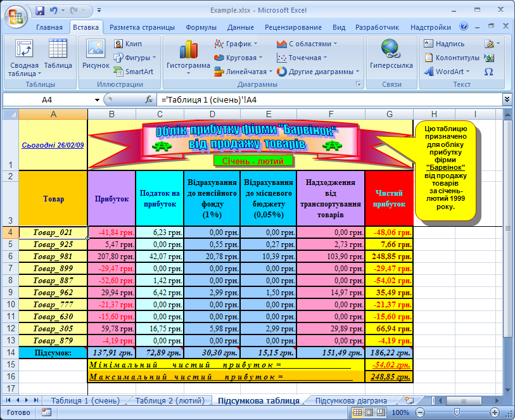Click the macro record icon in status bar
The image size is (515, 420).
[x=46, y=412]
